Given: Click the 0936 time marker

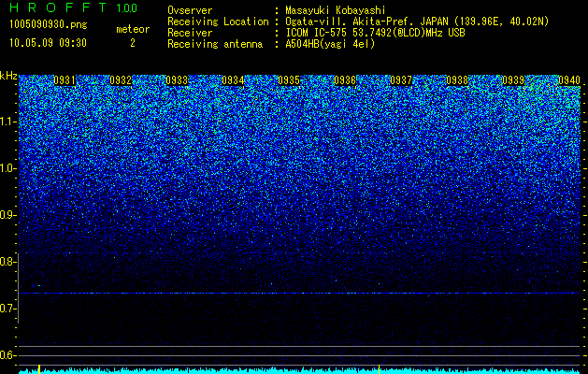Looking at the screenshot, I should coord(345,80).
